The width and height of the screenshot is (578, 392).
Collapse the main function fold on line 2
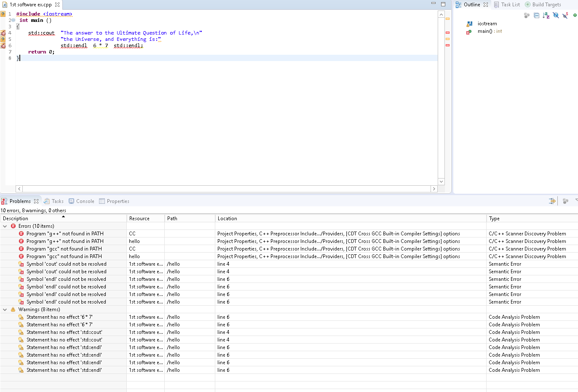[13, 20]
